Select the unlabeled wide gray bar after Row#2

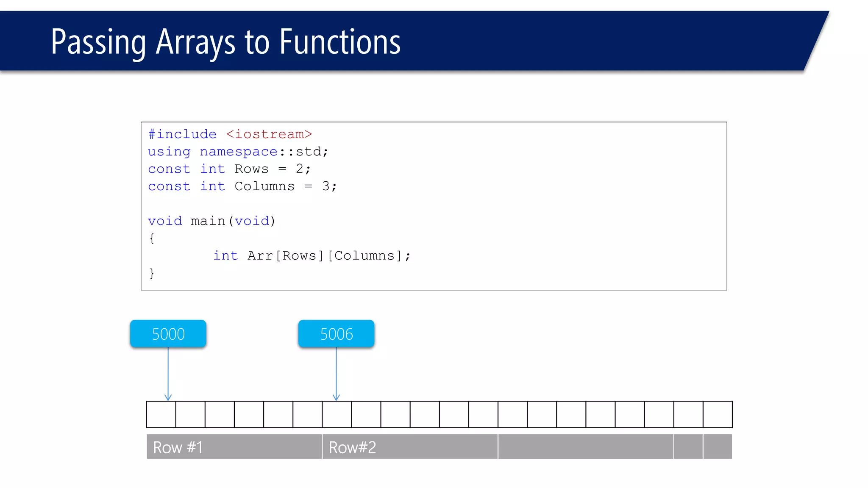coord(586,447)
